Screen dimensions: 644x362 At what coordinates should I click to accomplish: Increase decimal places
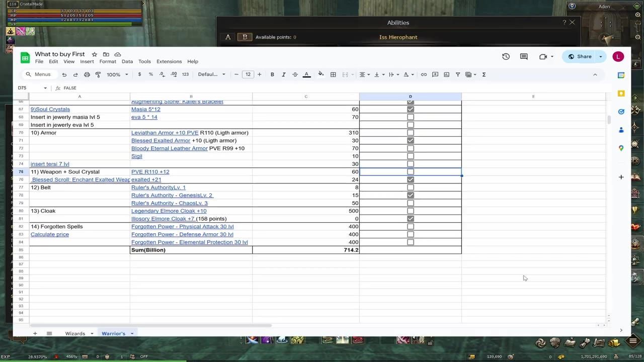[x=174, y=74]
